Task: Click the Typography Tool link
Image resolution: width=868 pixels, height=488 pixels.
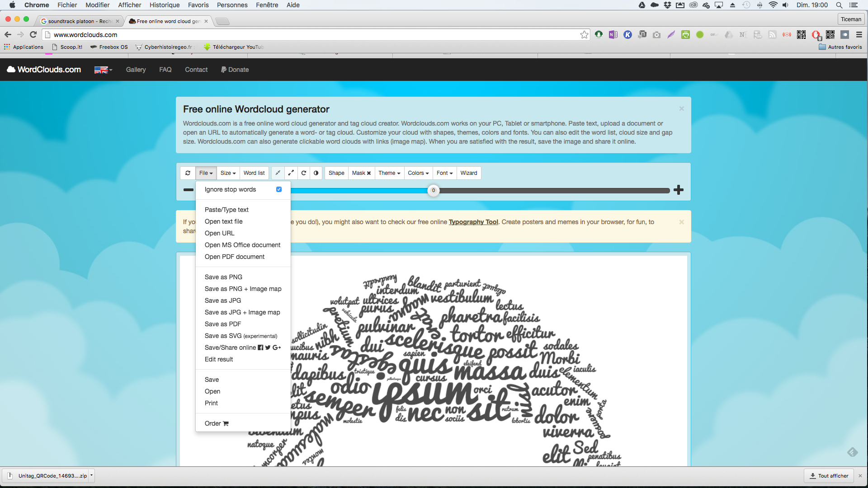Action: tap(474, 222)
